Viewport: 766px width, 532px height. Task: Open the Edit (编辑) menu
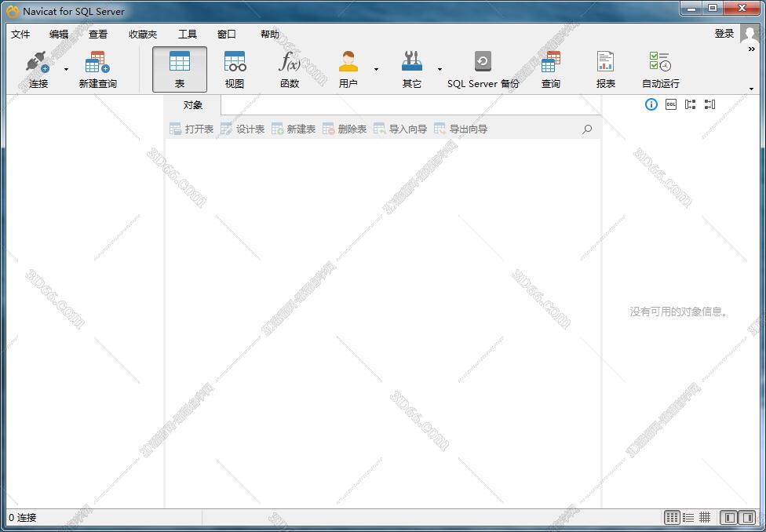point(59,35)
